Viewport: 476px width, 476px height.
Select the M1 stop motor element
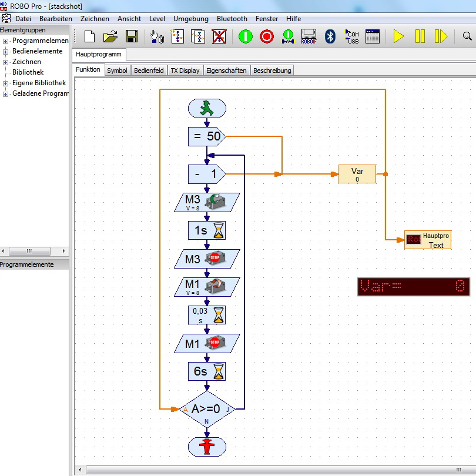point(207,344)
